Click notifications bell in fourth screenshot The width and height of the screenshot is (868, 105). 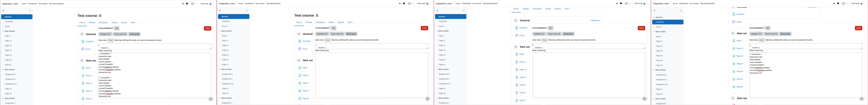click(834, 4)
